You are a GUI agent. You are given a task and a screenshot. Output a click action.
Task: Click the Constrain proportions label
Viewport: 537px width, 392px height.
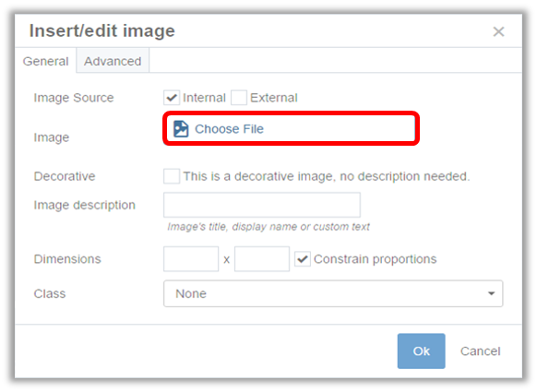[x=375, y=259]
